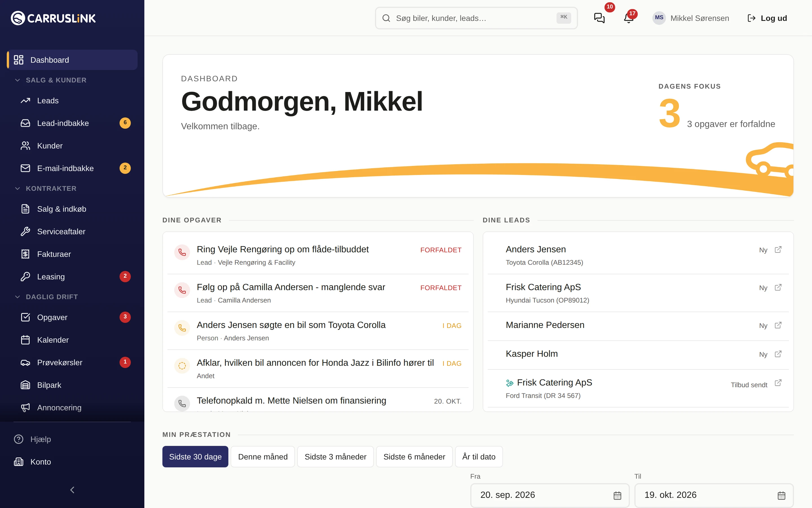Open lead Marianne Pedersen

[638, 326]
